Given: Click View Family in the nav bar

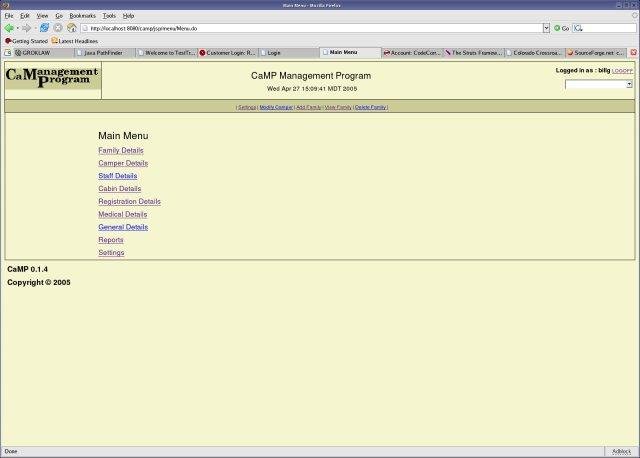Looking at the screenshot, I should pos(338,107).
